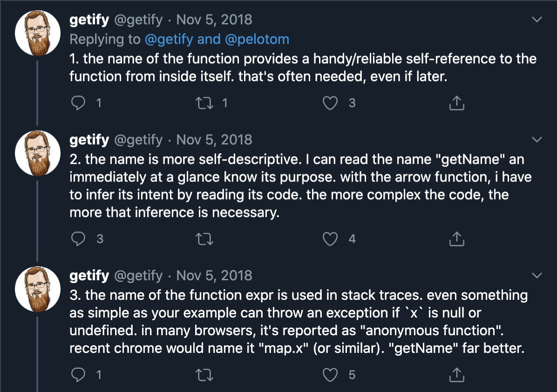This screenshot has height=392, width=557.
Task: Open replies on the stack traces tweet
Action: pos(79,375)
